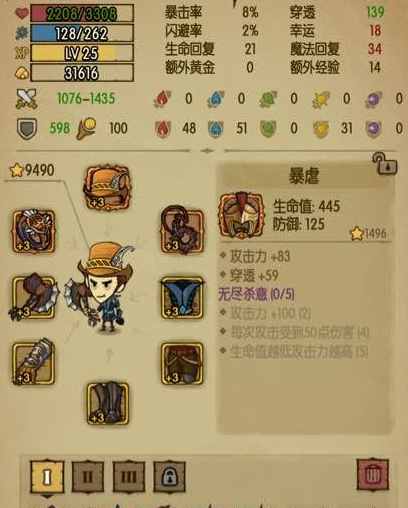Toggle the padlock on the 暴虐 item panel
The width and height of the screenshot is (408, 508).
(385, 163)
